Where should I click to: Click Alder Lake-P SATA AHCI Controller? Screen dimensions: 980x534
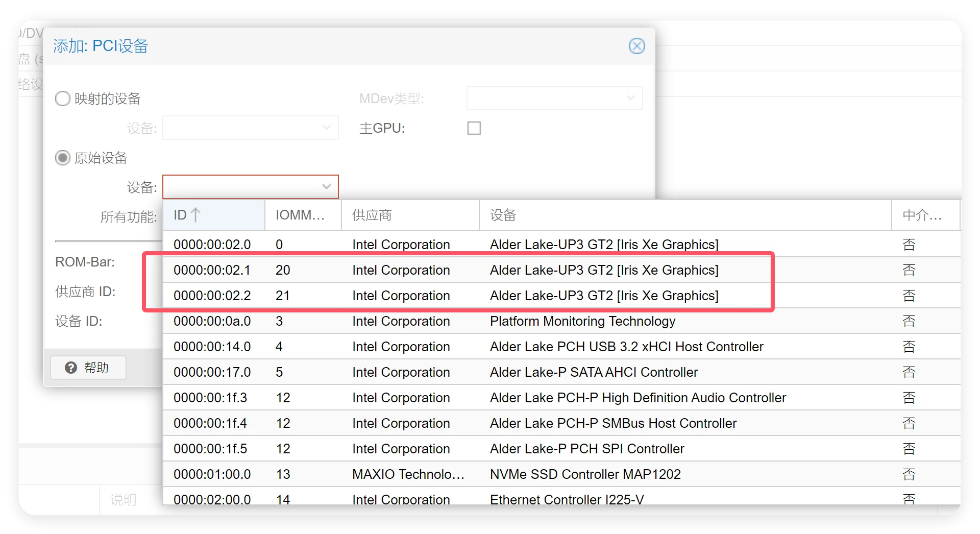pyautogui.click(x=594, y=372)
